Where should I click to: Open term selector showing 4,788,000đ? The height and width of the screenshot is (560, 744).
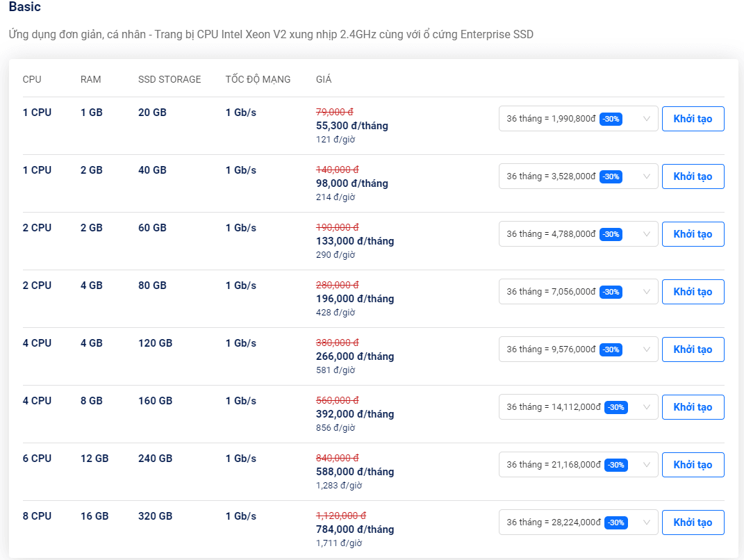(x=578, y=234)
